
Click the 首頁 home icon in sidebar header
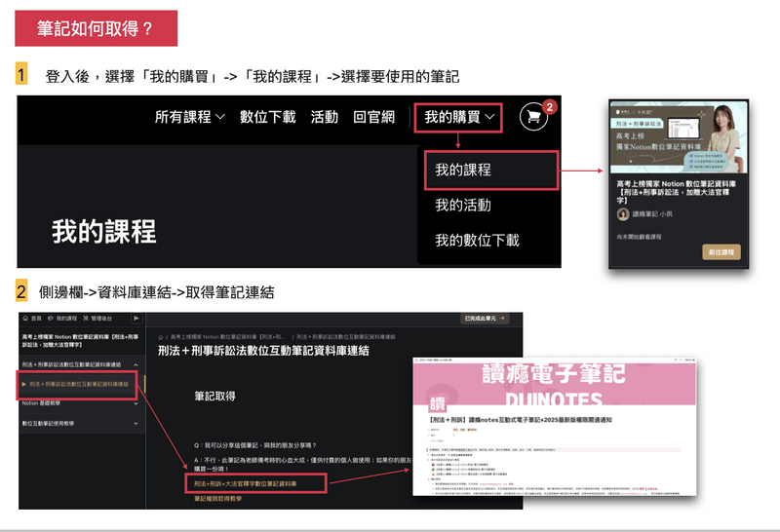coord(26,319)
